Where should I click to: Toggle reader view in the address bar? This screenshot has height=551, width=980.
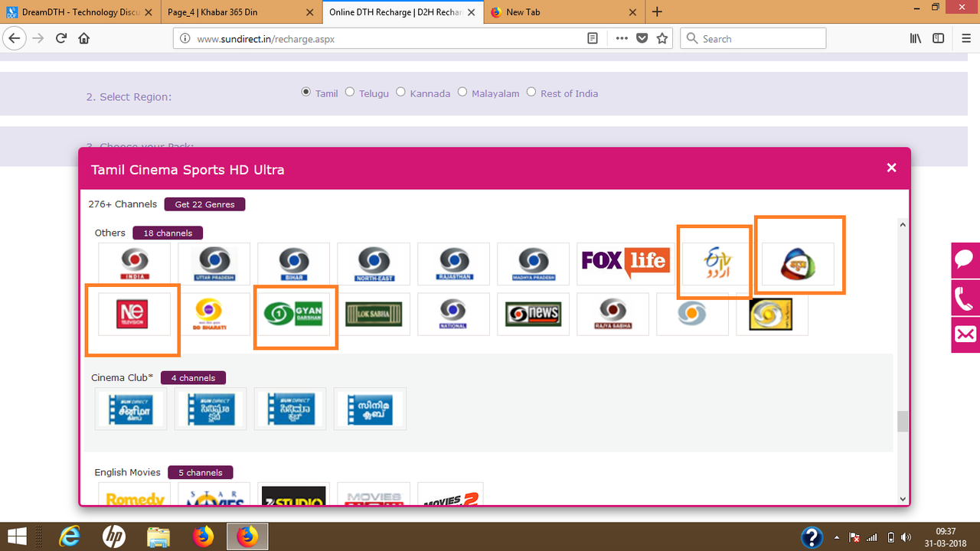[x=593, y=38]
